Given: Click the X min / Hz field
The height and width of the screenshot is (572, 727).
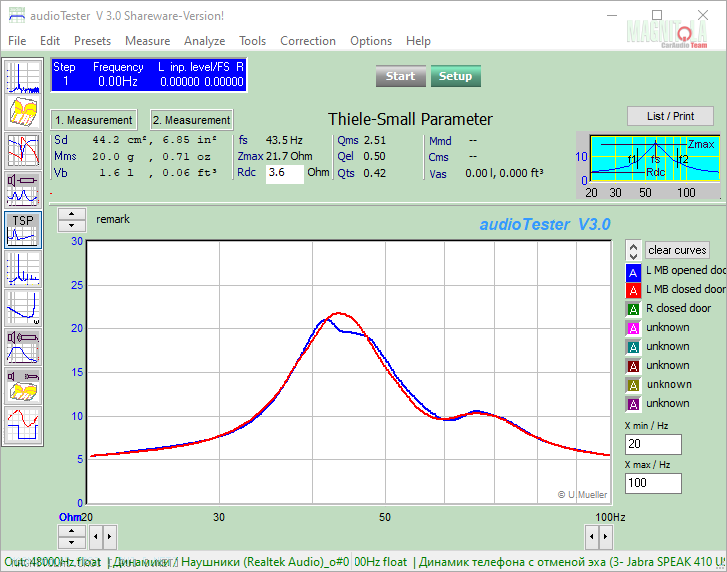Looking at the screenshot, I should [x=653, y=444].
